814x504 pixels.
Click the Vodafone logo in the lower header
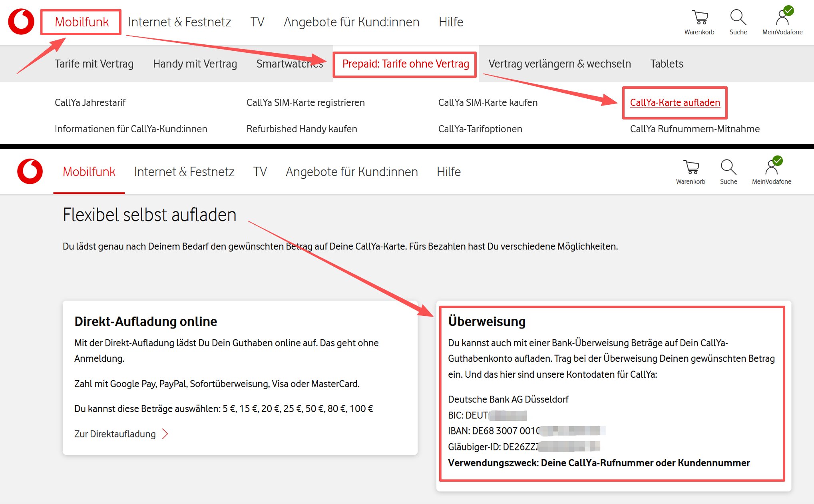click(x=30, y=171)
